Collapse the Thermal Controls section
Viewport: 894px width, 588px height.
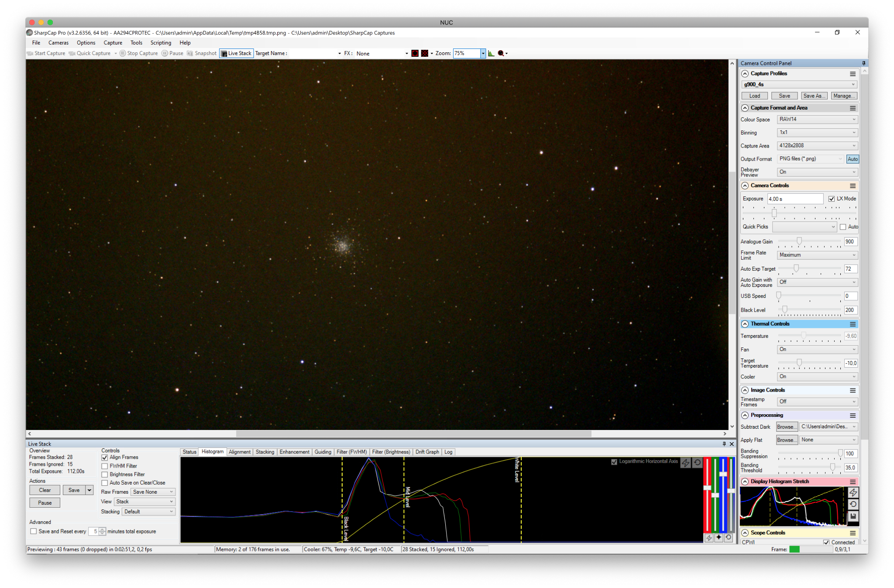tap(745, 324)
